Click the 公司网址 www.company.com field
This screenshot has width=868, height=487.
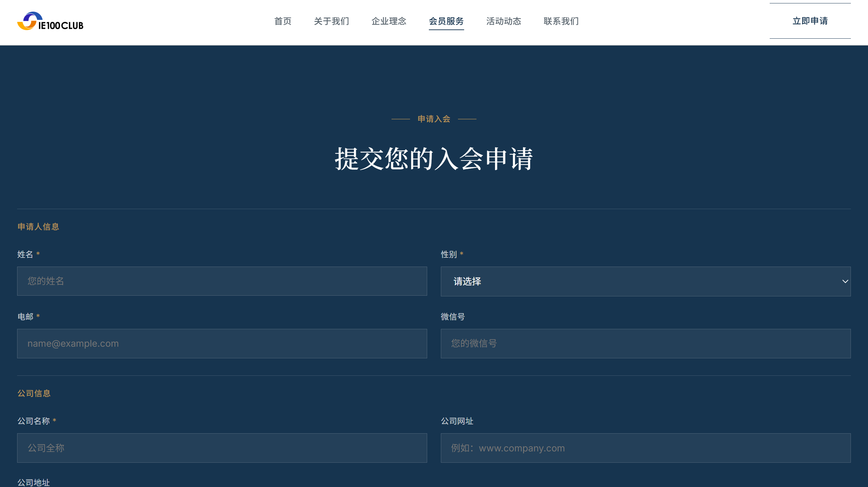click(646, 448)
